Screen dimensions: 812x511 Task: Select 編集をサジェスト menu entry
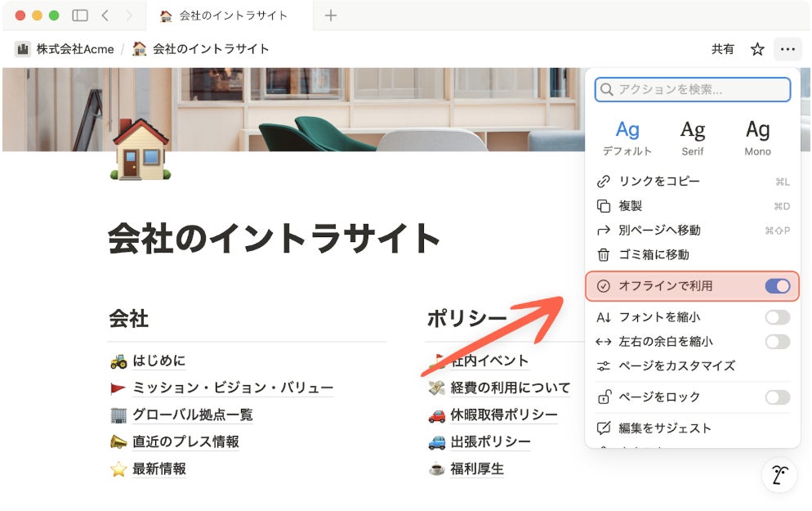coord(693,428)
